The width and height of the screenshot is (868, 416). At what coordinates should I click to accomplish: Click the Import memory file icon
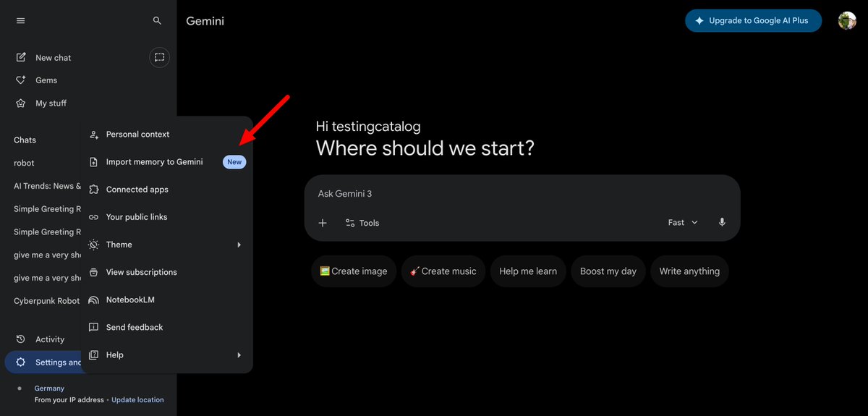[93, 162]
